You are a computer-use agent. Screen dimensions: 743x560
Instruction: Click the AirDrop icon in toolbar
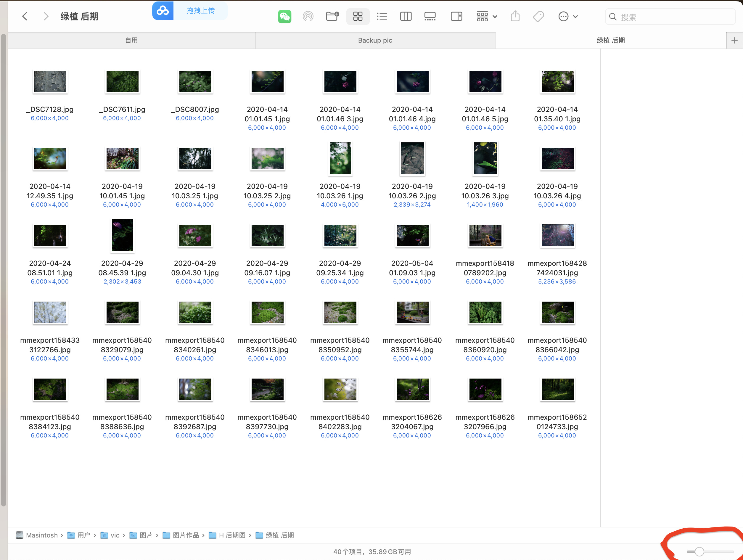(x=308, y=17)
